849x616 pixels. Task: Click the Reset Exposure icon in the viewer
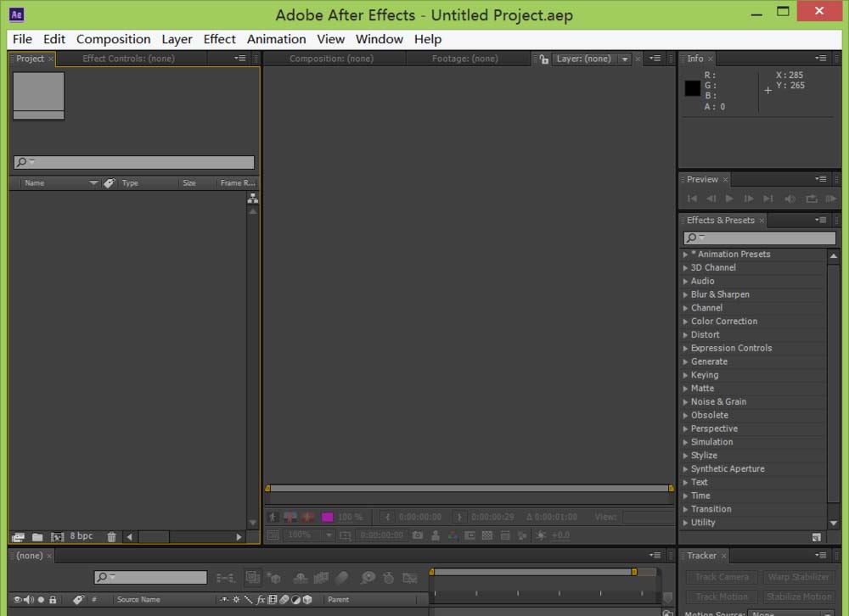pyautogui.click(x=540, y=535)
